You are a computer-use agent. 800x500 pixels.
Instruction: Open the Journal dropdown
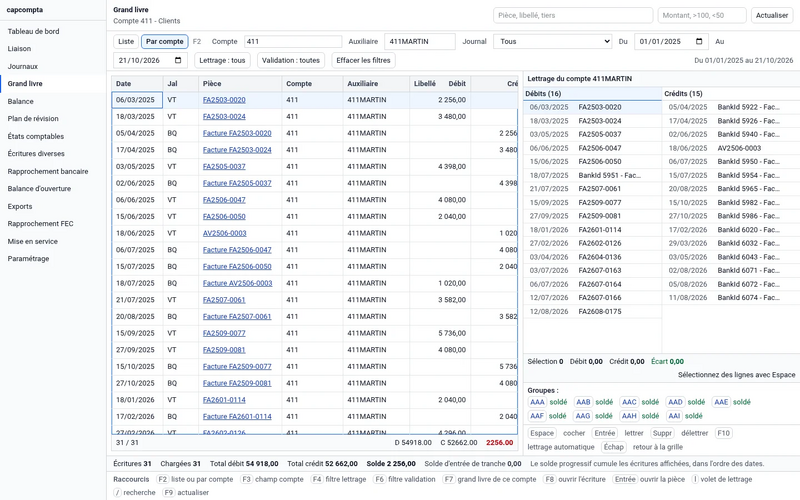point(553,41)
